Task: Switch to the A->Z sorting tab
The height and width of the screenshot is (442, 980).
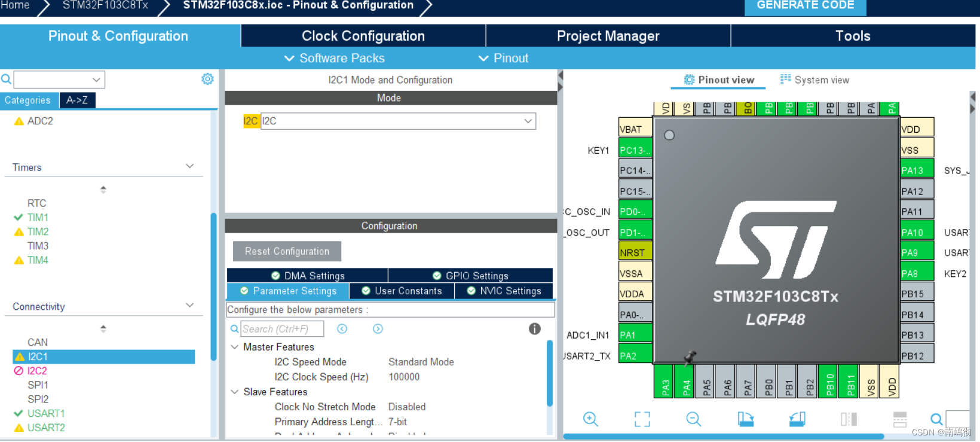Action: tap(77, 100)
